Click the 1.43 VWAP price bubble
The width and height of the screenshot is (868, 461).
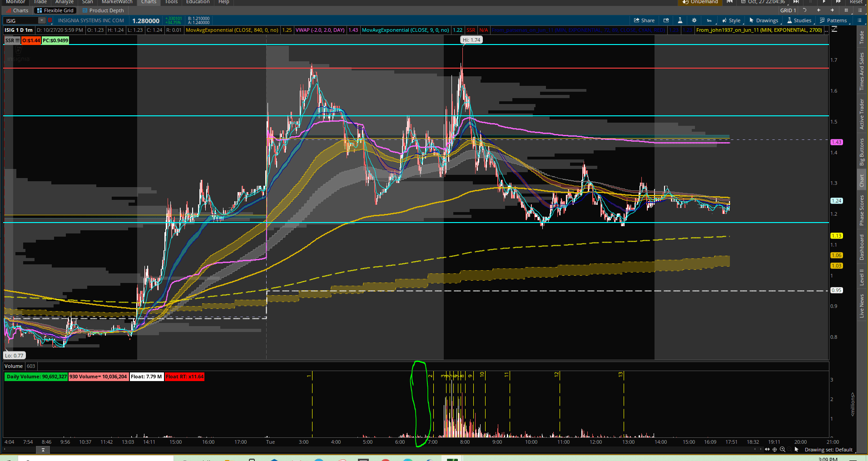point(837,142)
